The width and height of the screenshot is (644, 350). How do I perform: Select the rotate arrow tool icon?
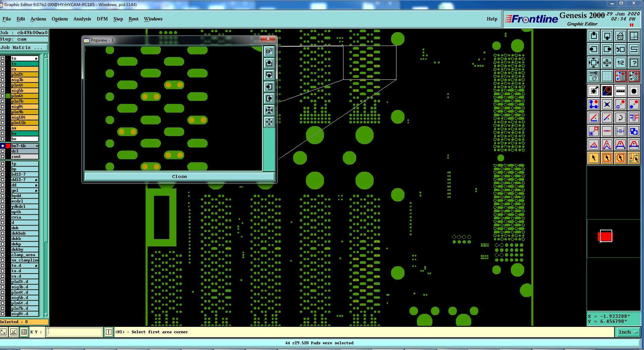[x=621, y=118]
